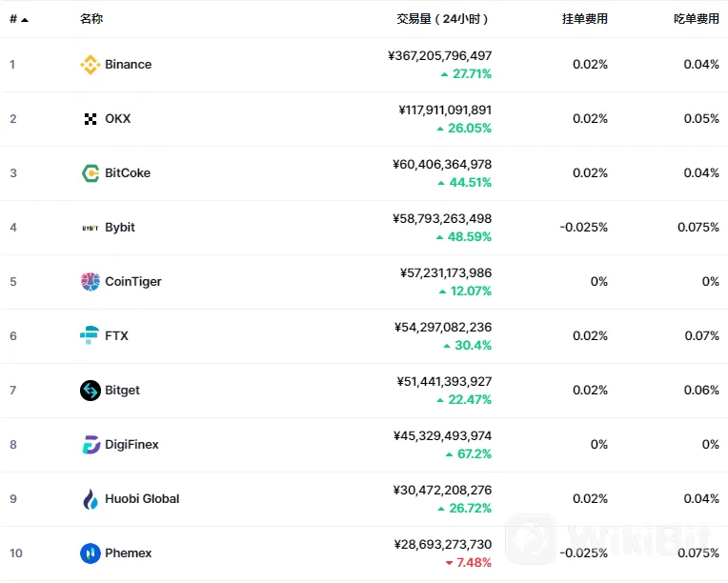The height and width of the screenshot is (583, 728).
Task: Click the FTX logo icon
Action: tap(90, 335)
